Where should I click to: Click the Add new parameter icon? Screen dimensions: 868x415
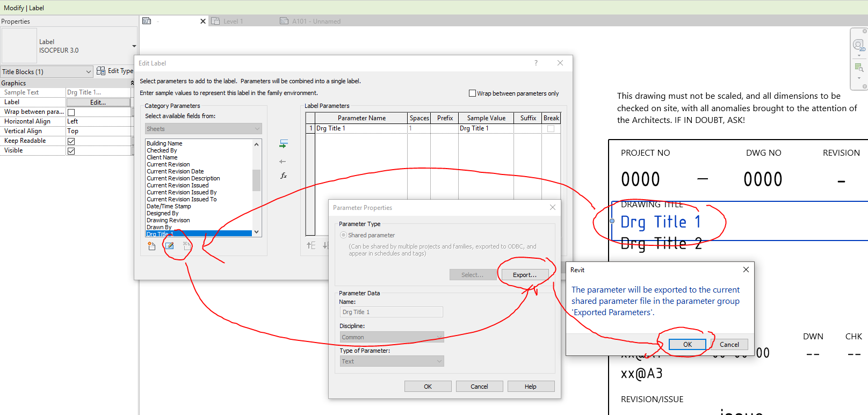151,246
